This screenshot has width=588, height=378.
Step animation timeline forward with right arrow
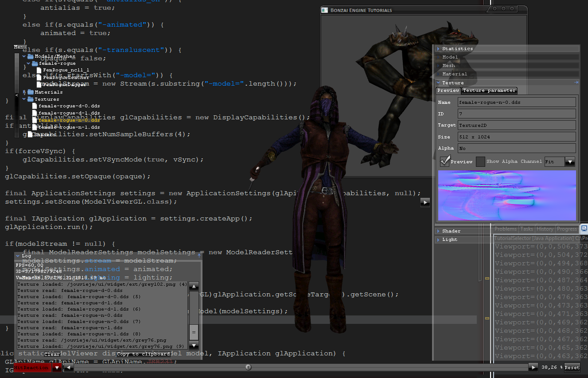(533, 367)
